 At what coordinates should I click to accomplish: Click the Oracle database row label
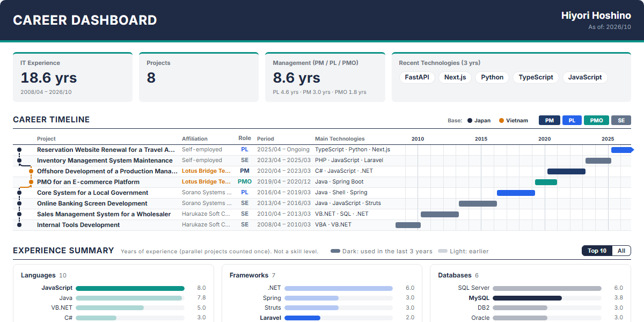(480, 318)
